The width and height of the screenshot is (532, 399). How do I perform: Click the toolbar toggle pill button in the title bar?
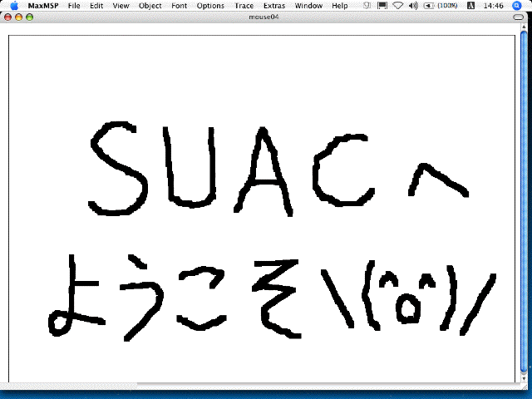(518, 17)
